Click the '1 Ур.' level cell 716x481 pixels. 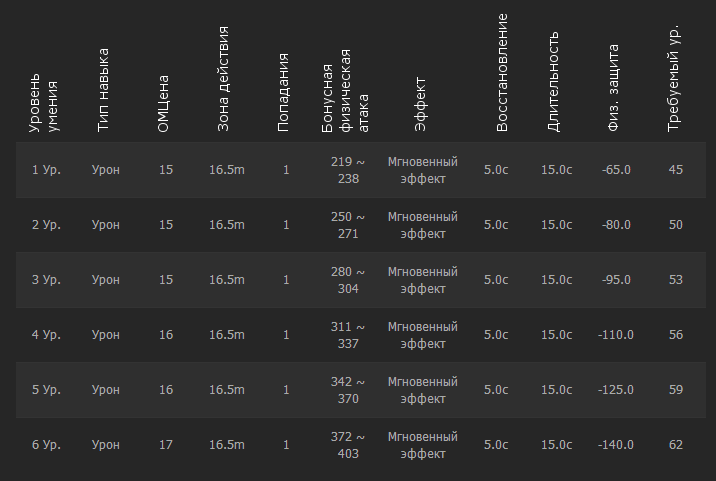pos(46,170)
